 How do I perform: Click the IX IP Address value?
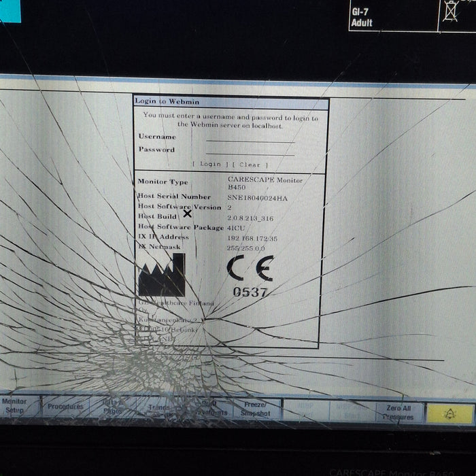(252, 238)
